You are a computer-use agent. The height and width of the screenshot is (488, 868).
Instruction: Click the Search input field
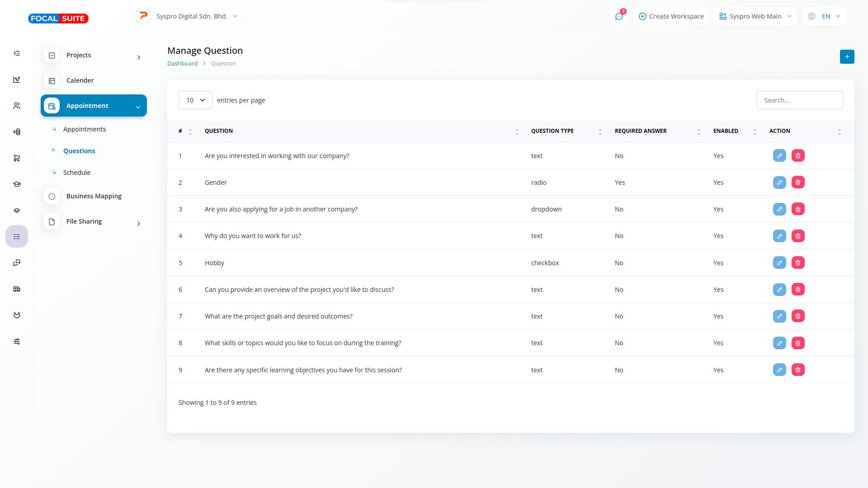[799, 100]
